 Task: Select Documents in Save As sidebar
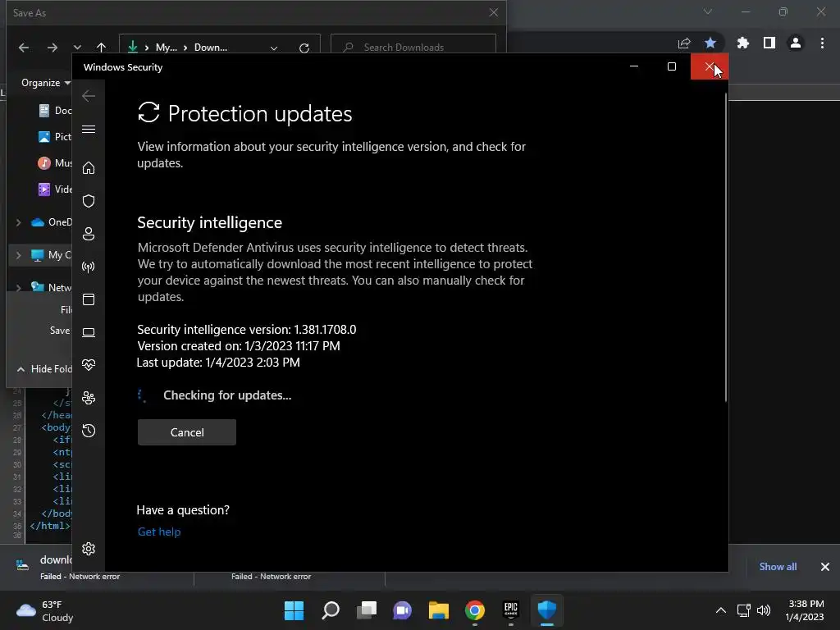[55, 111]
